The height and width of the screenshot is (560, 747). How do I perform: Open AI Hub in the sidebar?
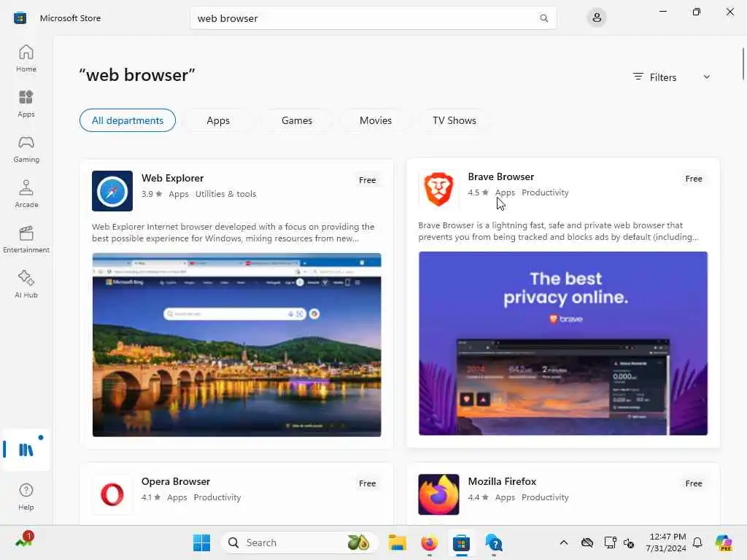26,285
